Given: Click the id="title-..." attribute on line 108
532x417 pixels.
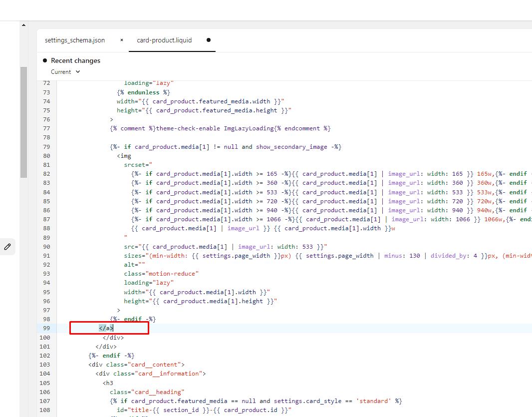Looking at the screenshot, I should 204,410.
